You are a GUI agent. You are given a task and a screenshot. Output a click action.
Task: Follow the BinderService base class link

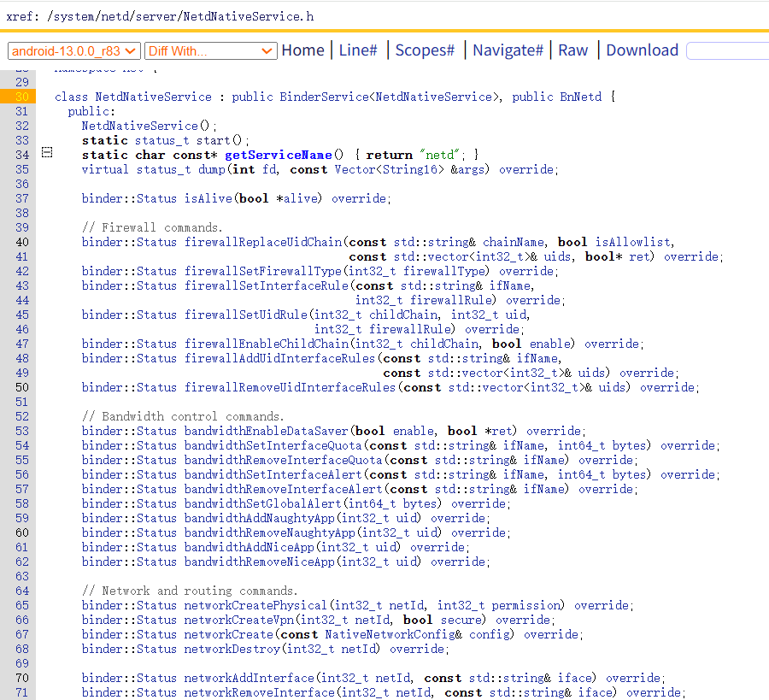(x=324, y=97)
